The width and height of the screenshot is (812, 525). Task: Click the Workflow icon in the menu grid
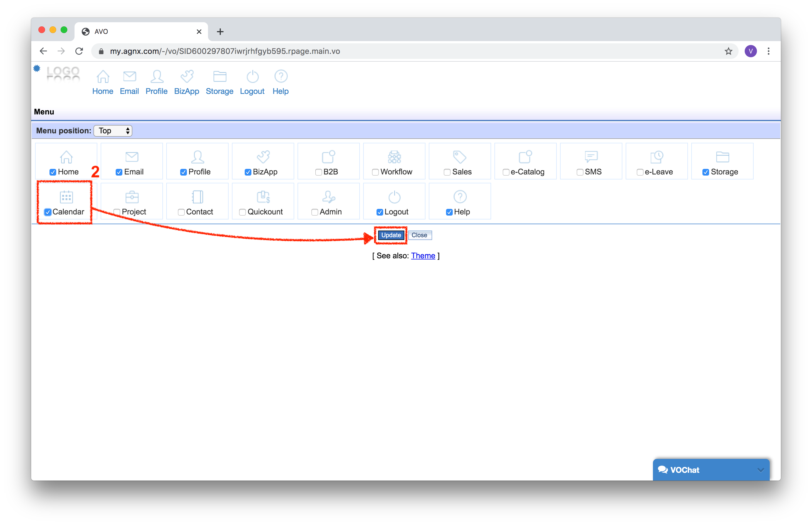[394, 157]
